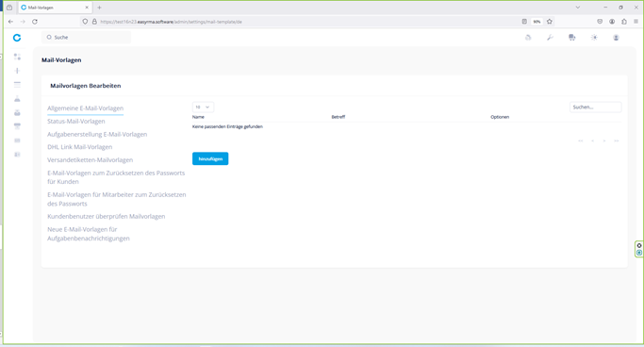The width and height of the screenshot is (644, 347).
Task: Select Status-Mail-Vorlagen tab
Action: point(76,121)
